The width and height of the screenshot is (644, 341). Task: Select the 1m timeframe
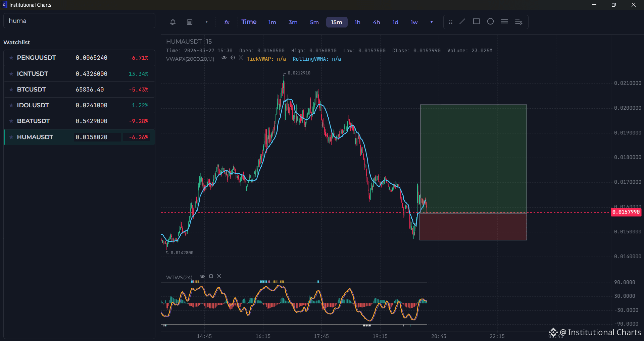pos(272,22)
